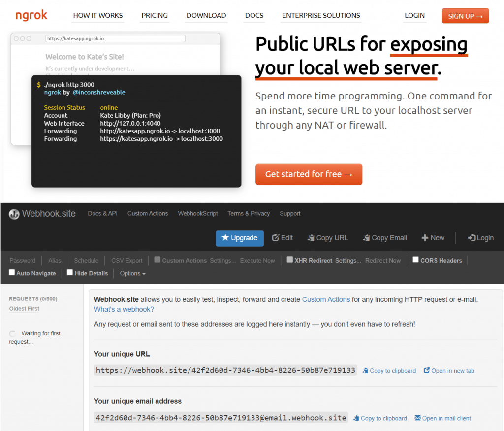The width and height of the screenshot is (504, 431).
Task: Open Webhook.site Docs & API
Action: [102, 214]
